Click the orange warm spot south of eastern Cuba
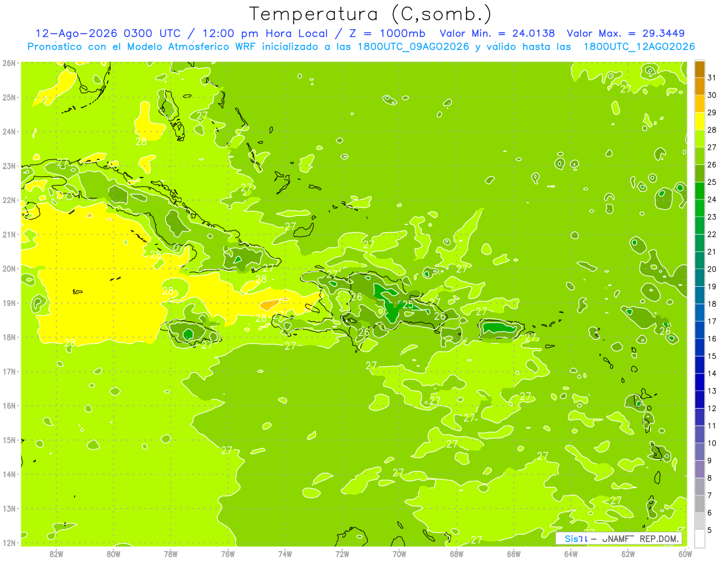The width and height of the screenshot is (728, 562). coord(269,305)
